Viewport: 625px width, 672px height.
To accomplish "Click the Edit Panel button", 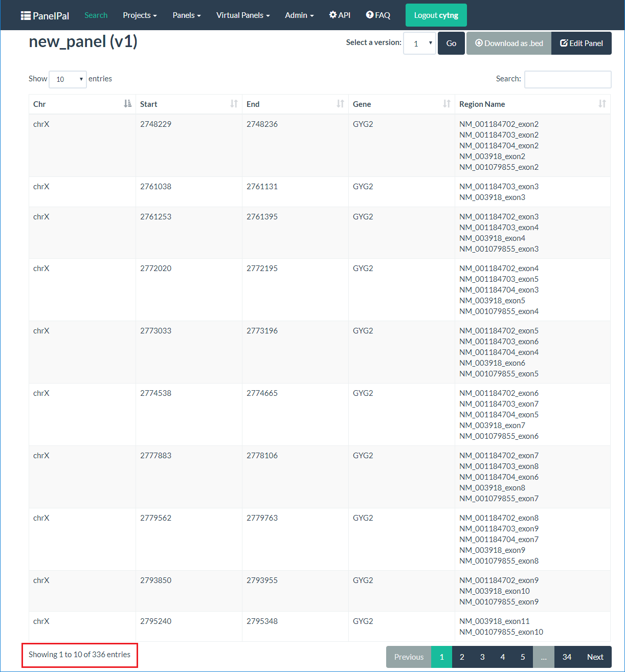I will [582, 43].
